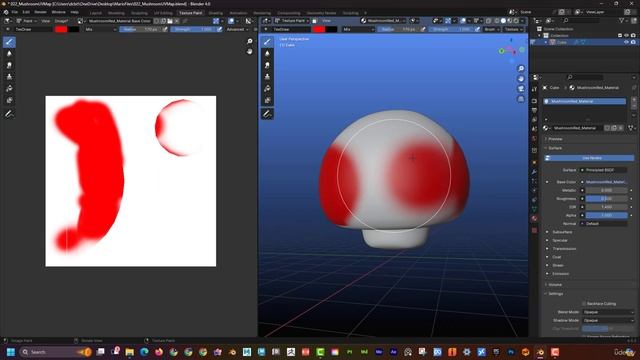
Task: Select the Annotate tool in image editor toolbar
Action: tap(9, 114)
